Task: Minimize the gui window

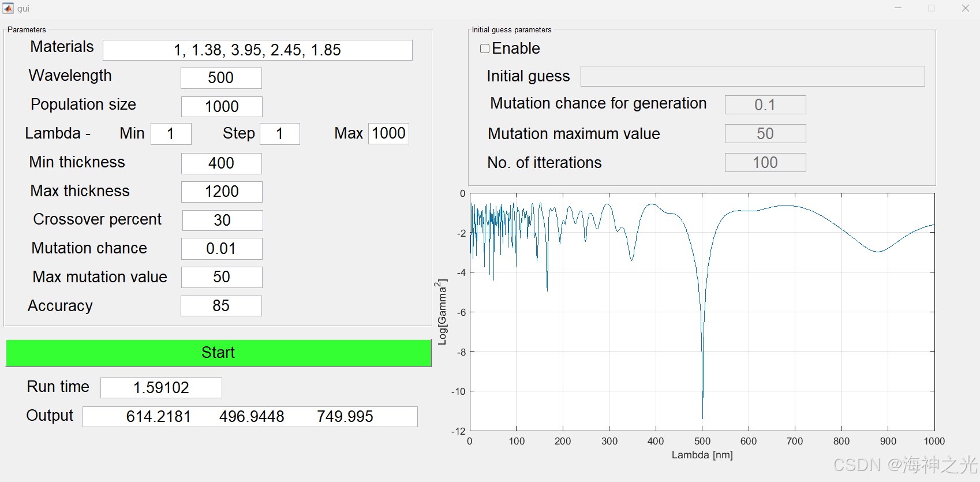Action: 898,8
